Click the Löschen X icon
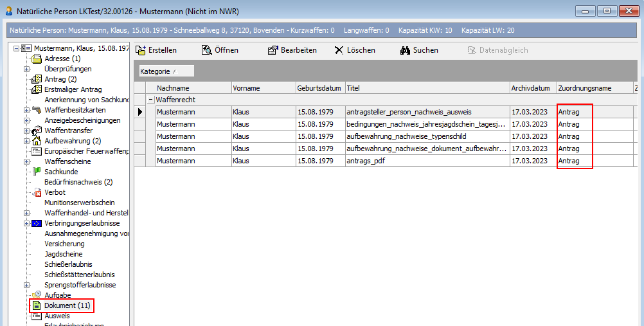The width and height of the screenshot is (644, 326). coord(339,50)
